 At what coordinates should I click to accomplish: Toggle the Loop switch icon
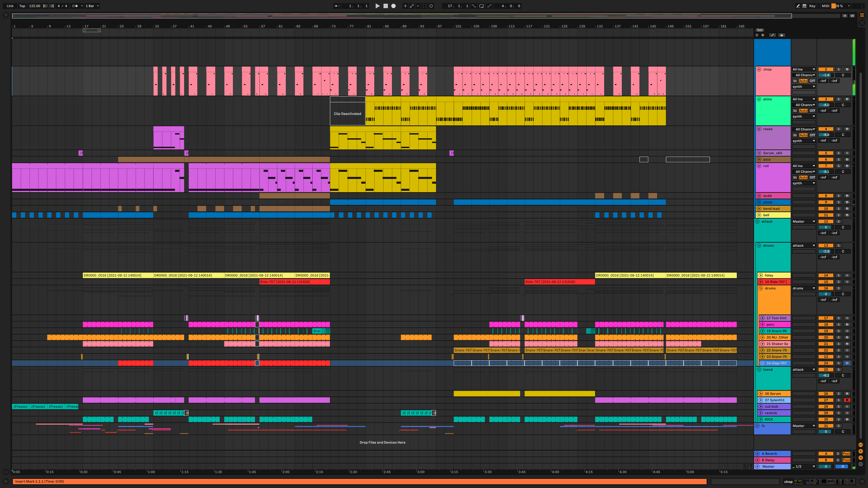click(481, 6)
